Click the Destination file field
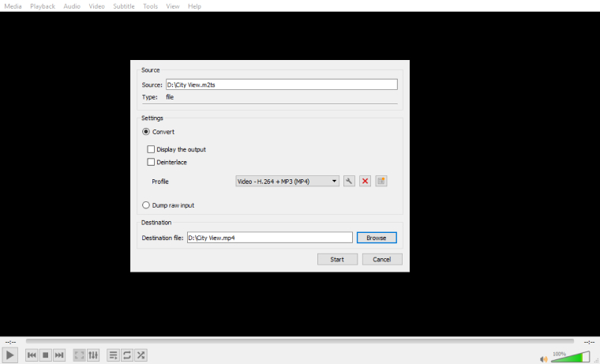The image size is (600, 364). [270, 238]
